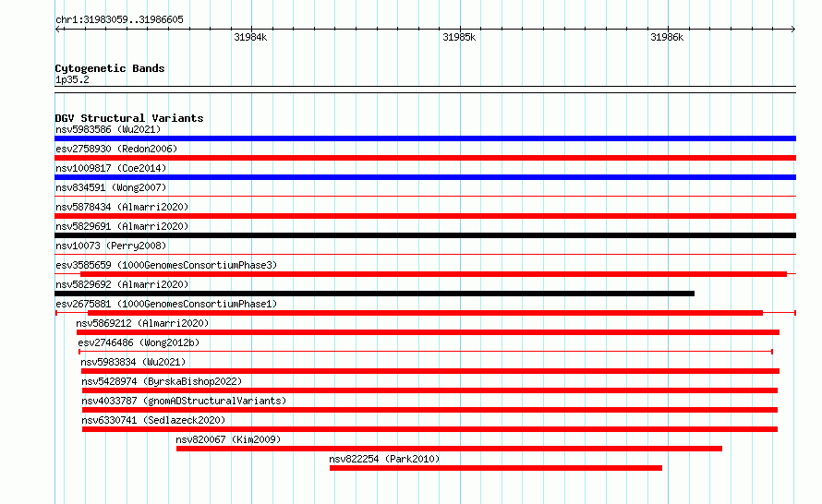Screen dimensions: 822x504
Task: Open nsv5878434 (Almarri2020) variant label
Action: [x=122, y=207]
